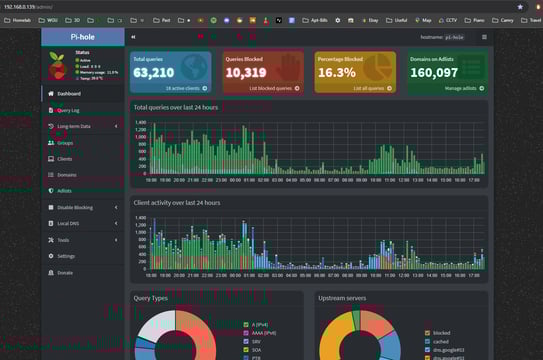Go to Domains in the sidebar

tap(83, 175)
